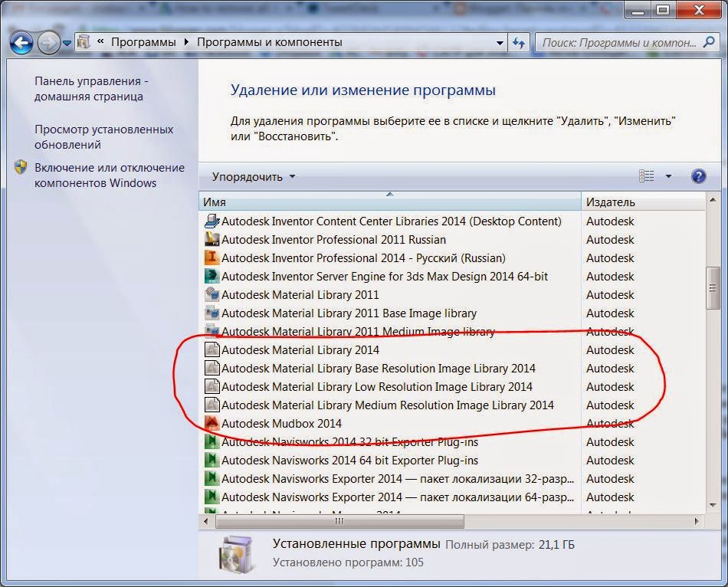Screen dimensions: 728x587
Task: Open the view options dropdown arrow
Action: pyautogui.click(x=668, y=176)
